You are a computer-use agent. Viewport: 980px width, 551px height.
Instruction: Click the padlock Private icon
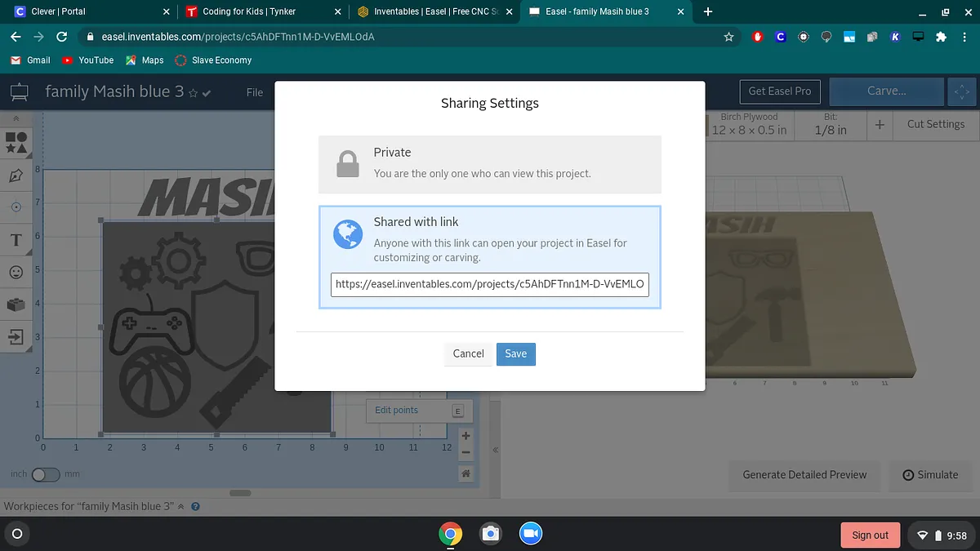click(348, 163)
